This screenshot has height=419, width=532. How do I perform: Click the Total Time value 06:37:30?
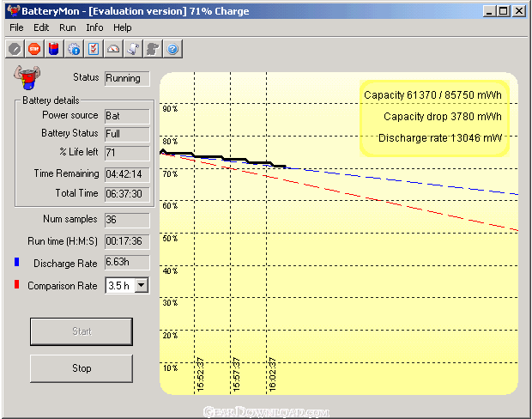click(127, 194)
